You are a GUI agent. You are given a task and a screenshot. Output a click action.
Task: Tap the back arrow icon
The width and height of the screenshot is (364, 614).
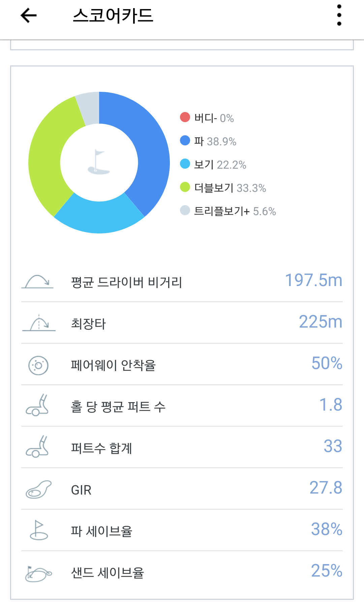[29, 16]
